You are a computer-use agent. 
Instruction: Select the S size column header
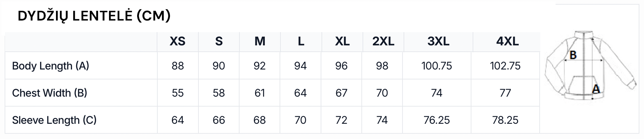(x=219, y=41)
